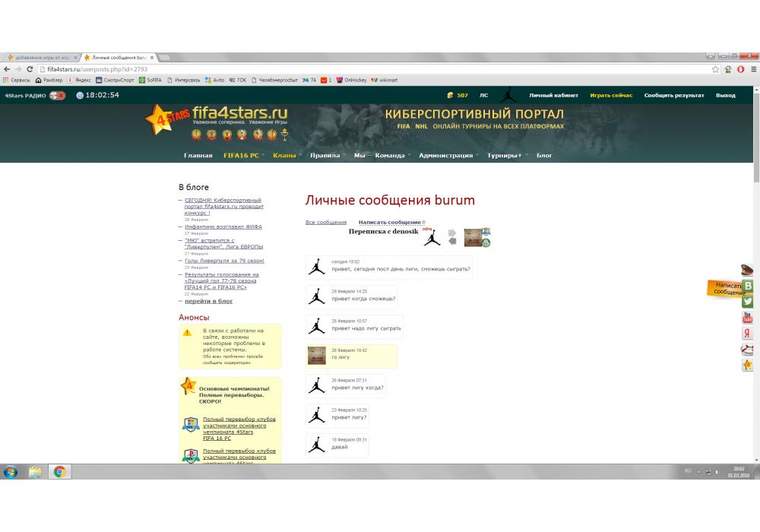Click the gold star sidebar icon

click(747, 365)
